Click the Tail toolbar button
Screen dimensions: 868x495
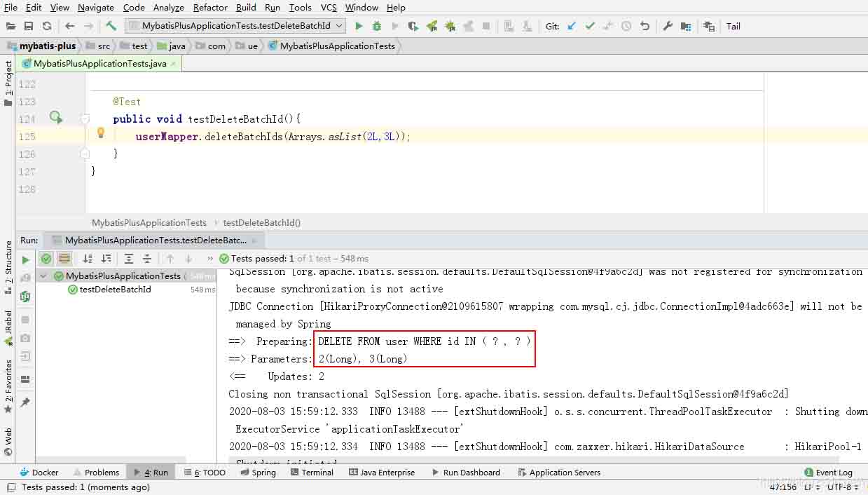[x=733, y=26]
